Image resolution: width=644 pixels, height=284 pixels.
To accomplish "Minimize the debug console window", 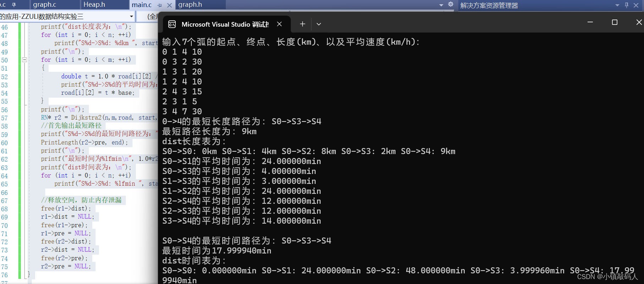I will 590,22.
